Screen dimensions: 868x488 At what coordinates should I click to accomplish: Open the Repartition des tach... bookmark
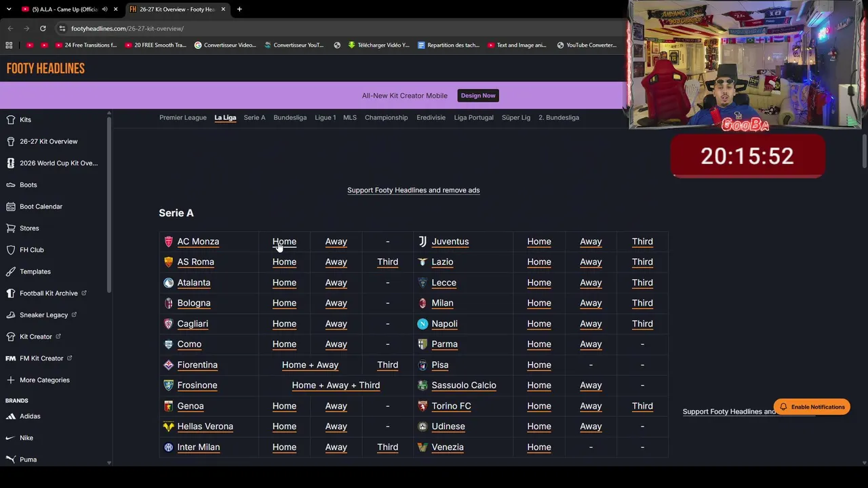pyautogui.click(x=448, y=45)
